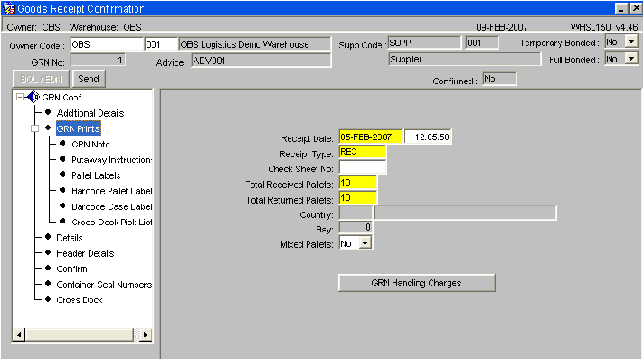
Task: Click the Advice ADV001 field
Action: [260, 61]
